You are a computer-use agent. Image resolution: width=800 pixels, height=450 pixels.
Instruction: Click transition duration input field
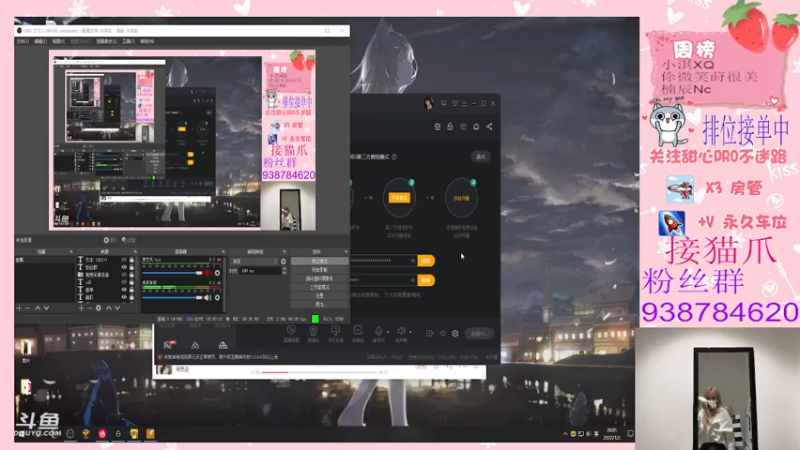point(260,271)
